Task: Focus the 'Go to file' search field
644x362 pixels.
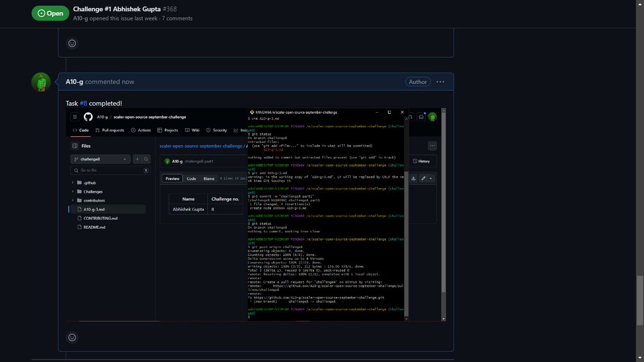Action: click(110, 170)
